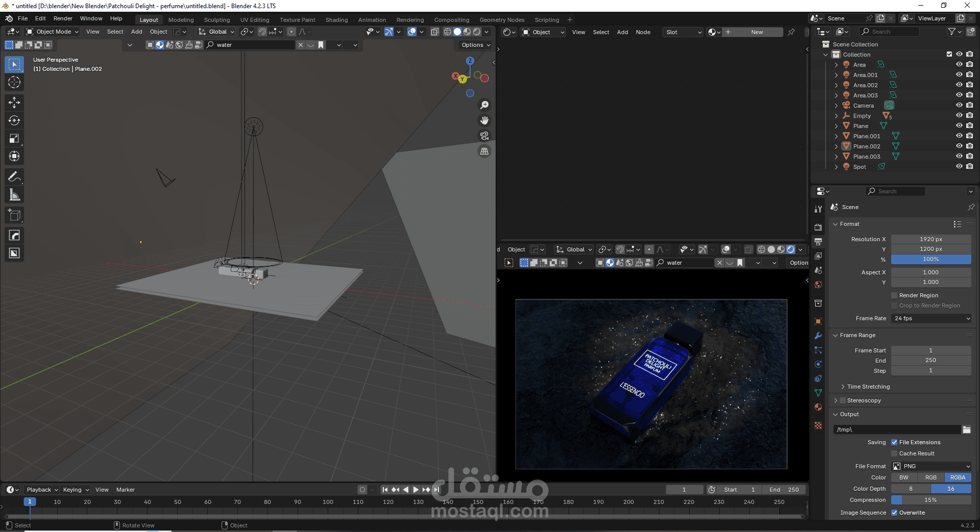Click the New material button
The width and height of the screenshot is (980, 532).
pyautogui.click(x=756, y=32)
